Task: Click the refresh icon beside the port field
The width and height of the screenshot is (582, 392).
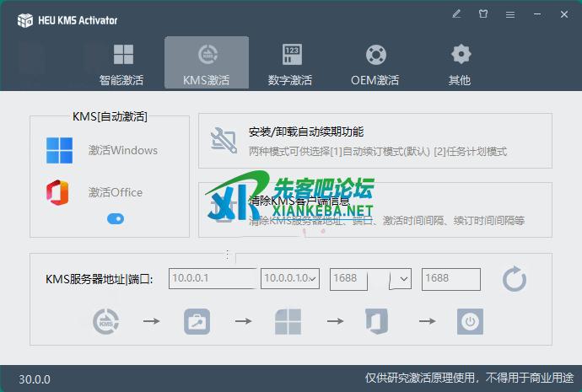Action: [515, 279]
